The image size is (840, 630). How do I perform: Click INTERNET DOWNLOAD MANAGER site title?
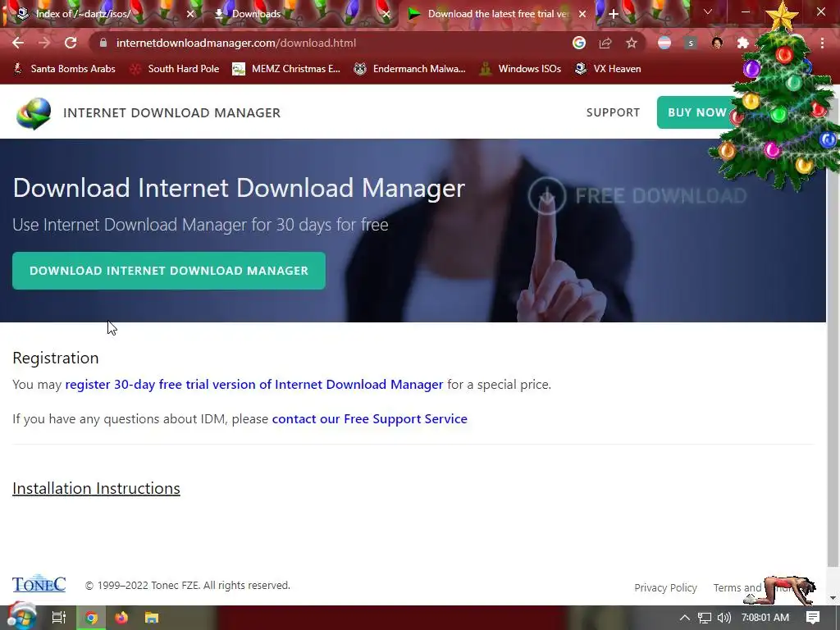click(x=172, y=113)
